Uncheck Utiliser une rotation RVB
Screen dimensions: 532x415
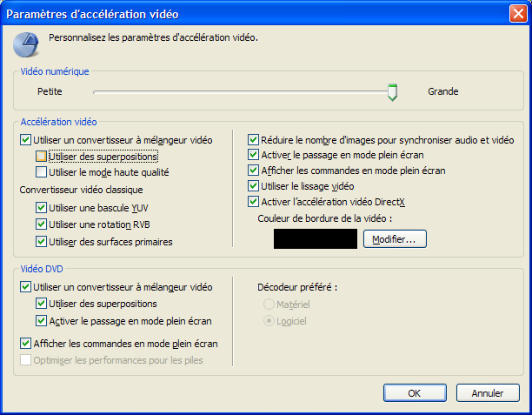point(41,224)
